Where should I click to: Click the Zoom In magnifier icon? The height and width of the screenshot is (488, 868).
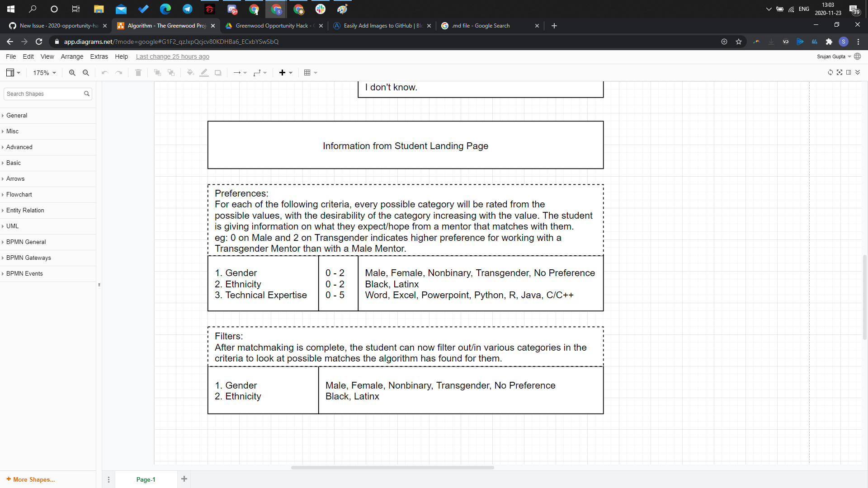(72, 73)
